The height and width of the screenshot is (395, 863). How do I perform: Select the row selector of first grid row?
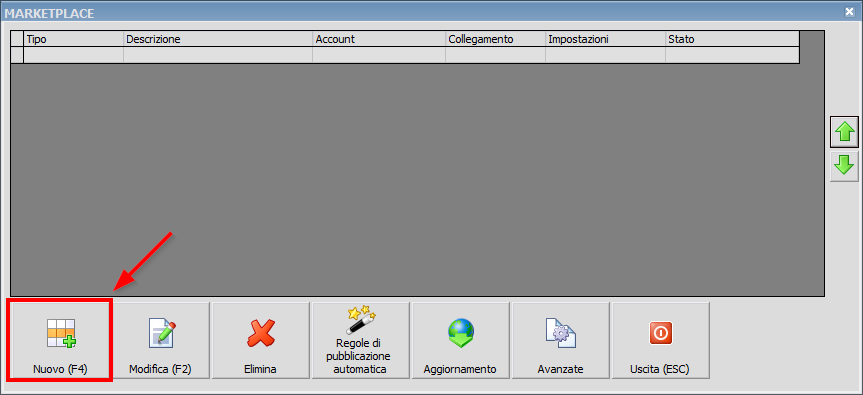tap(18, 55)
